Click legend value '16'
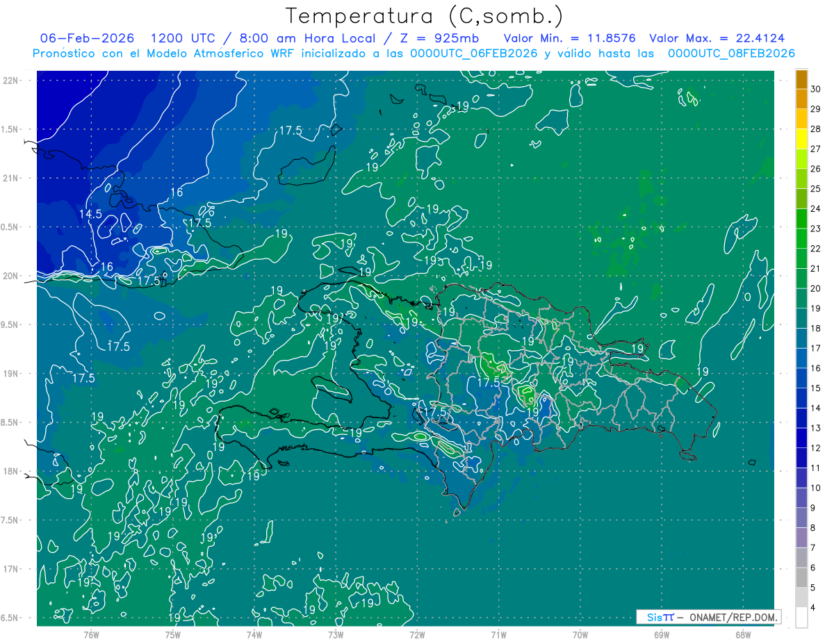Screen dimensions: 834x644 (x=816, y=368)
